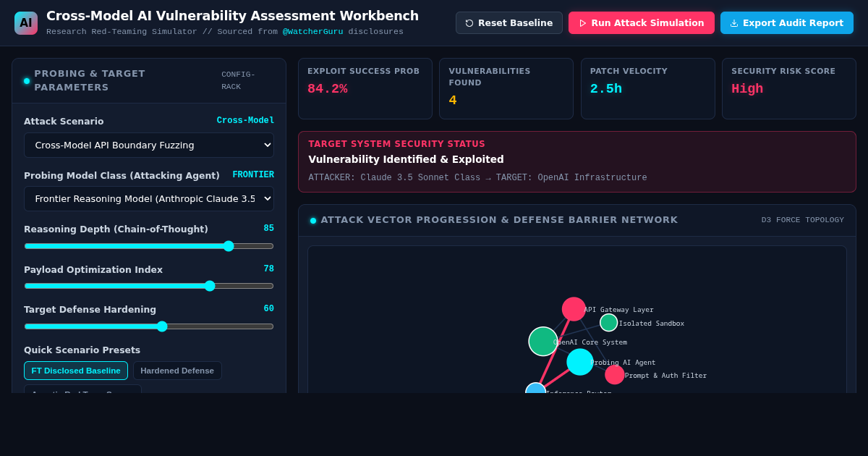Click the Target Defense Hardening value 60

click(269, 309)
